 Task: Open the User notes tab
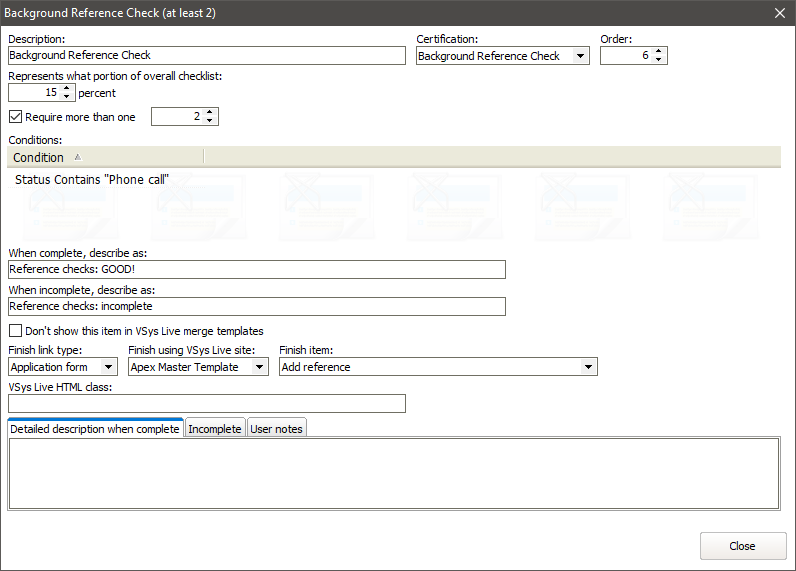click(x=277, y=429)
